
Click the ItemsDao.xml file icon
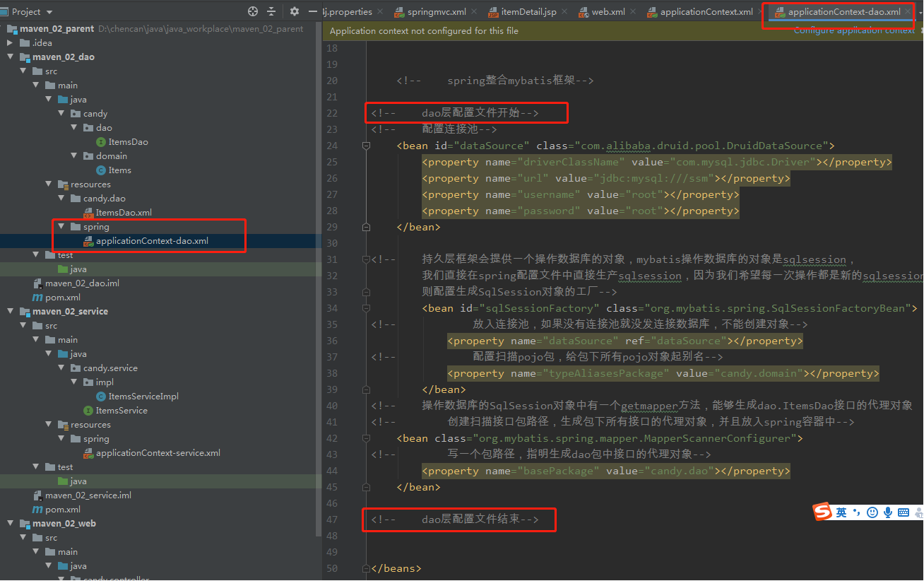point(88,213)
